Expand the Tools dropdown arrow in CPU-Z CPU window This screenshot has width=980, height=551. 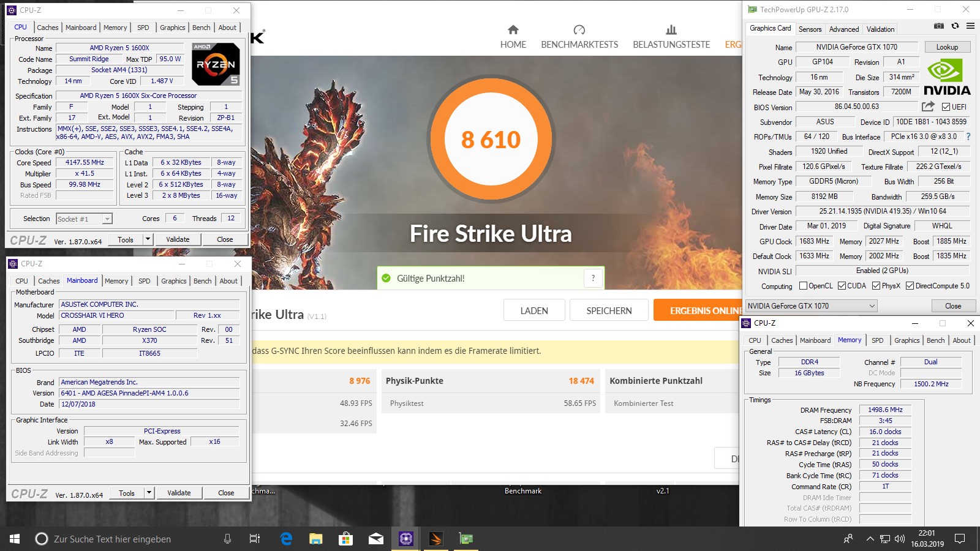pyautogui.click(x=148, y=239)
